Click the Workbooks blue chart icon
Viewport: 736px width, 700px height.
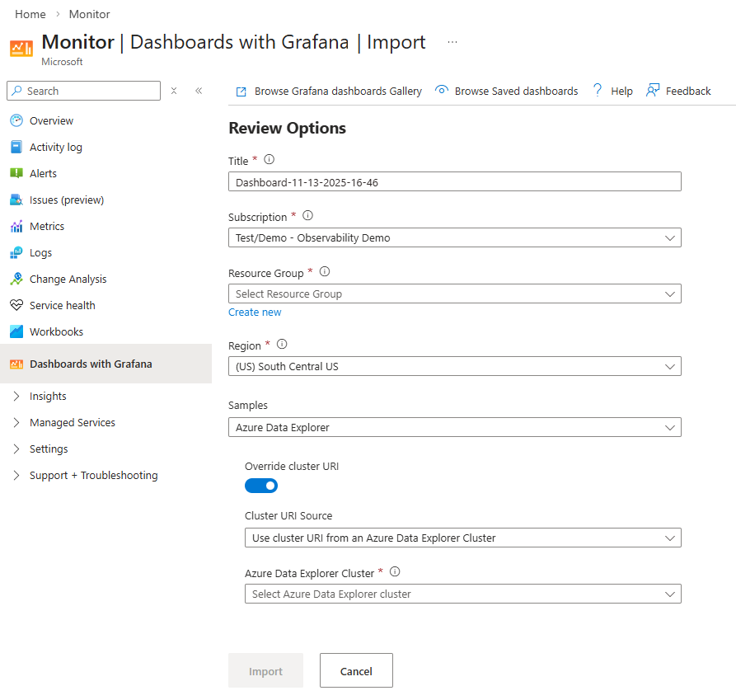pyautogui.click(x=16, y=331)
